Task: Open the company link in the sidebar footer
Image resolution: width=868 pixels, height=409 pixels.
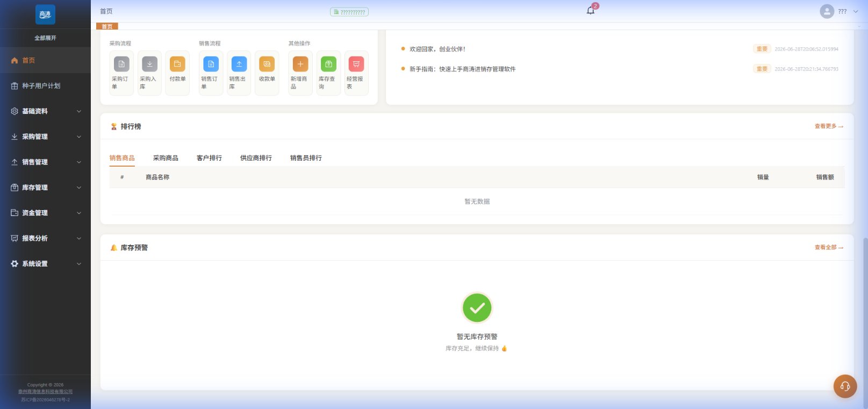Action: 45,392
